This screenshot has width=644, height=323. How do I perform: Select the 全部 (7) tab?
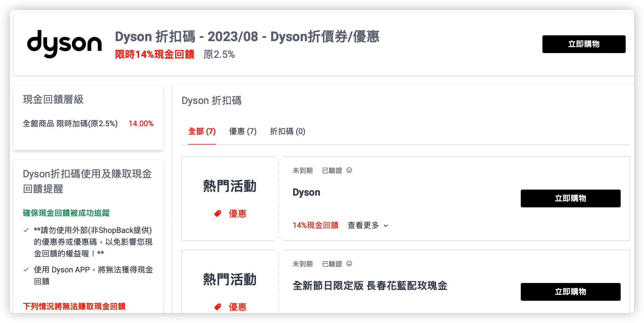pyautogui.click(x=202, y=131)
